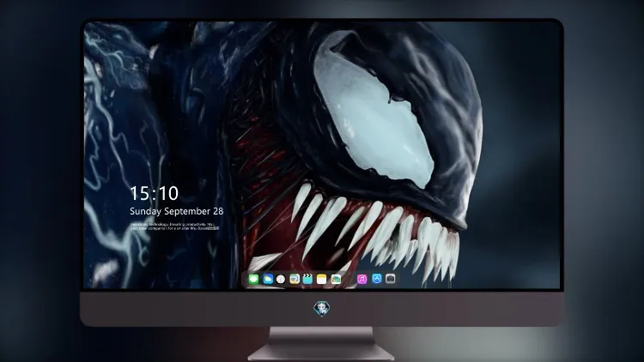The height and width of the screenshot is (362, 644).
Task: Launch the pink iTunes music app
Action: pos(361,279)
